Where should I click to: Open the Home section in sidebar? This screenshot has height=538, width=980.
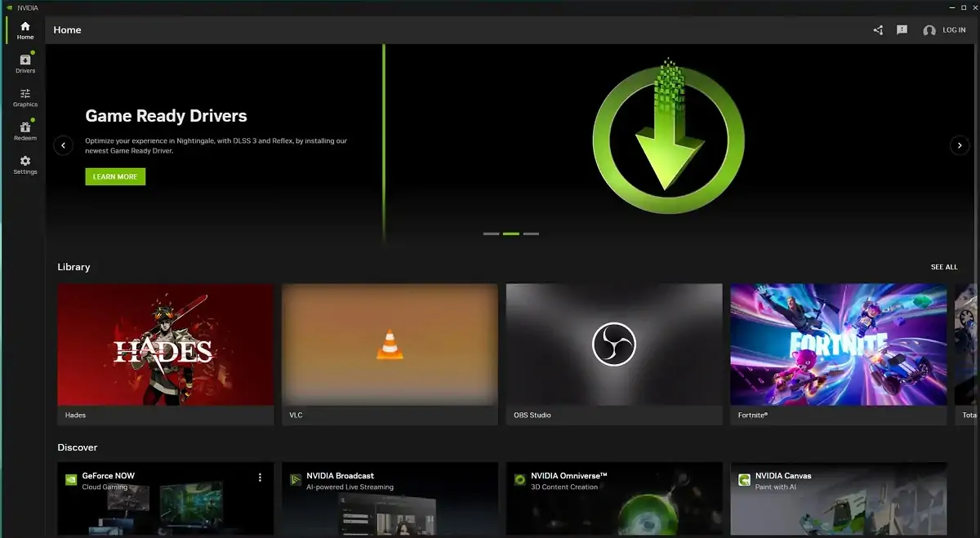pyautogui.click(x=25, y=30)
